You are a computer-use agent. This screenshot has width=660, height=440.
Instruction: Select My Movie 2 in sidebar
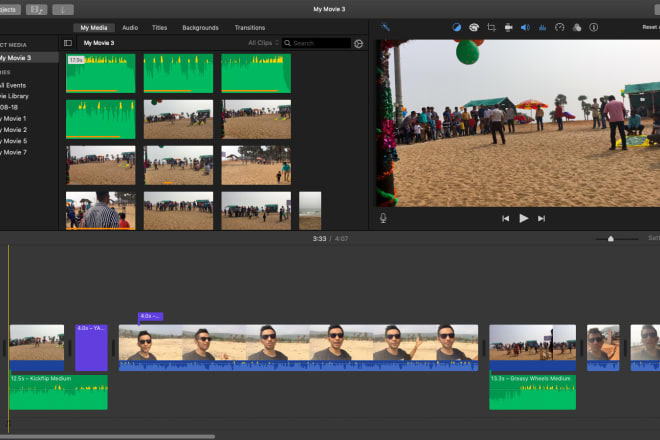click(x=14, y=130)
